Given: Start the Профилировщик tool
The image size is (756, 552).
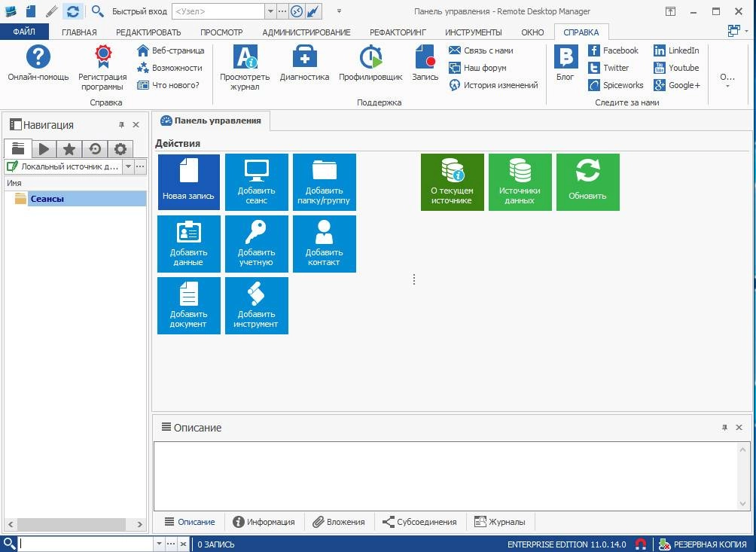Looking at the screenshot, I should click(x=370, y=63).
